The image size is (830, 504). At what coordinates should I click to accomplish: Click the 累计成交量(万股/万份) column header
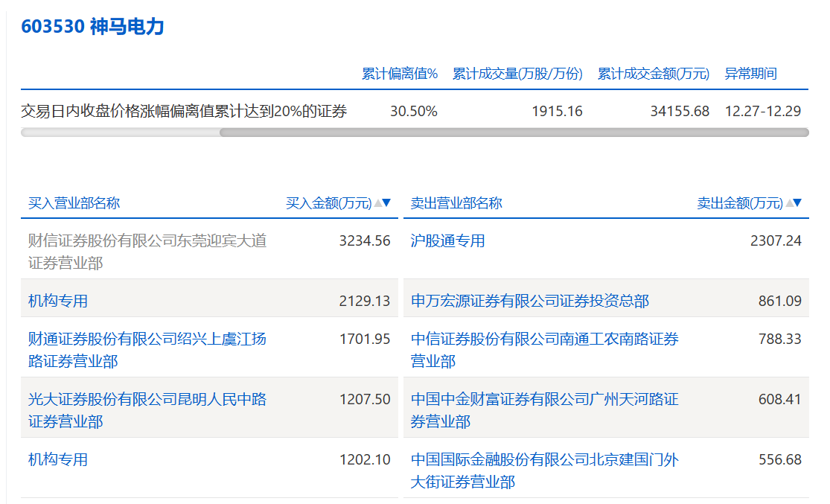pos(517,74)
